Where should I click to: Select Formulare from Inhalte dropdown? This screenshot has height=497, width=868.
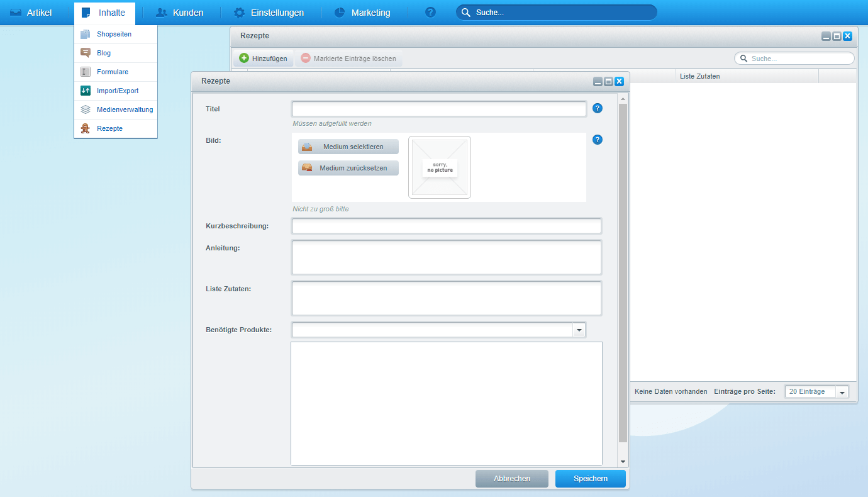(116, 72)
